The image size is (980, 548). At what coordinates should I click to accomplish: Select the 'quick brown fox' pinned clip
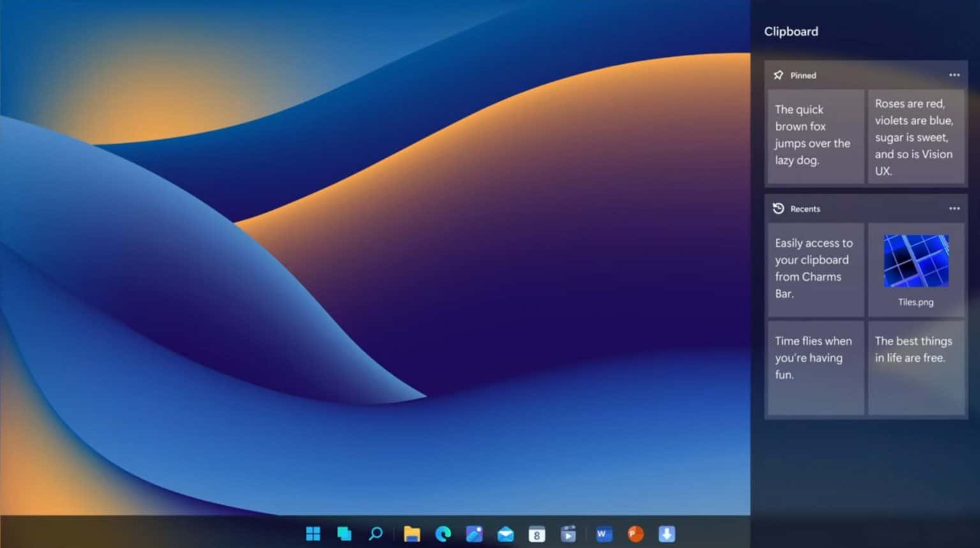click(815, 137)
